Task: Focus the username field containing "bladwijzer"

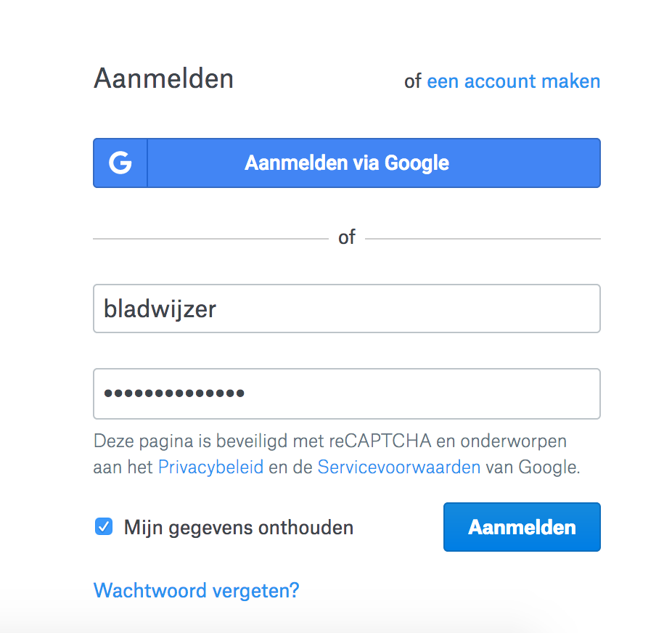Action: (x=346, y=309)
